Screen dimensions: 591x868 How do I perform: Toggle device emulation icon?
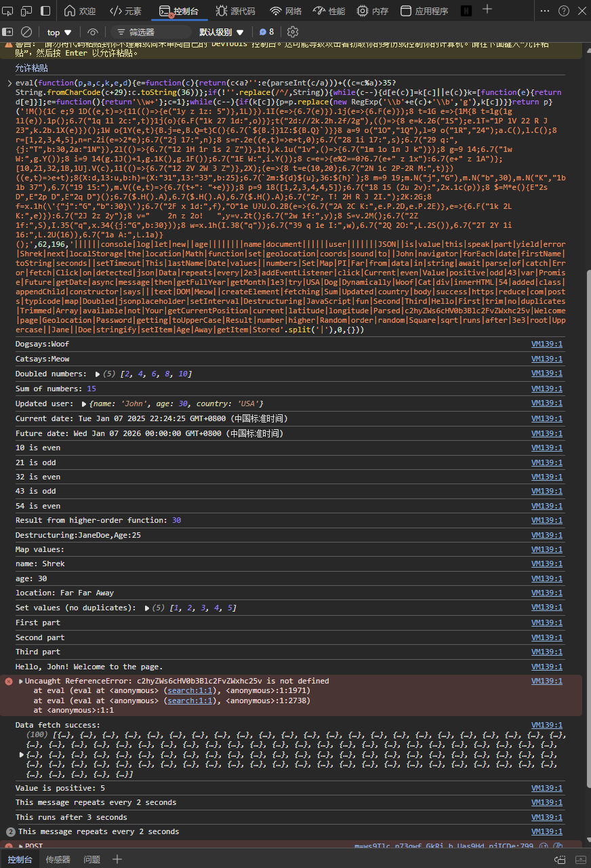click(26, 11)
